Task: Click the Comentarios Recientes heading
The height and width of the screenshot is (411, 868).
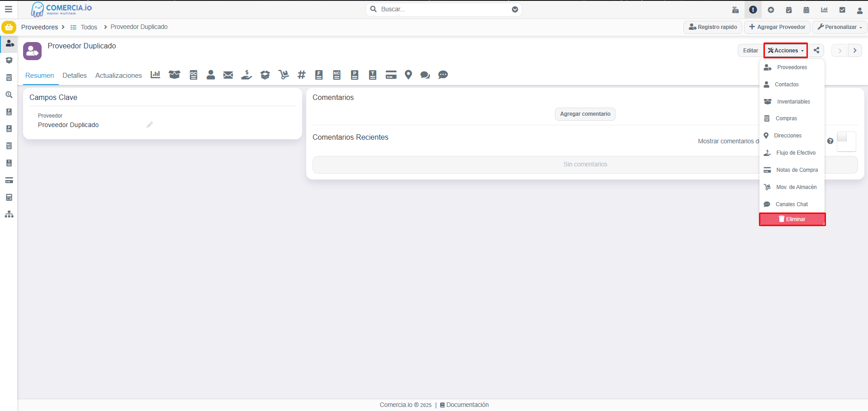Action: [x=351, y=137]
